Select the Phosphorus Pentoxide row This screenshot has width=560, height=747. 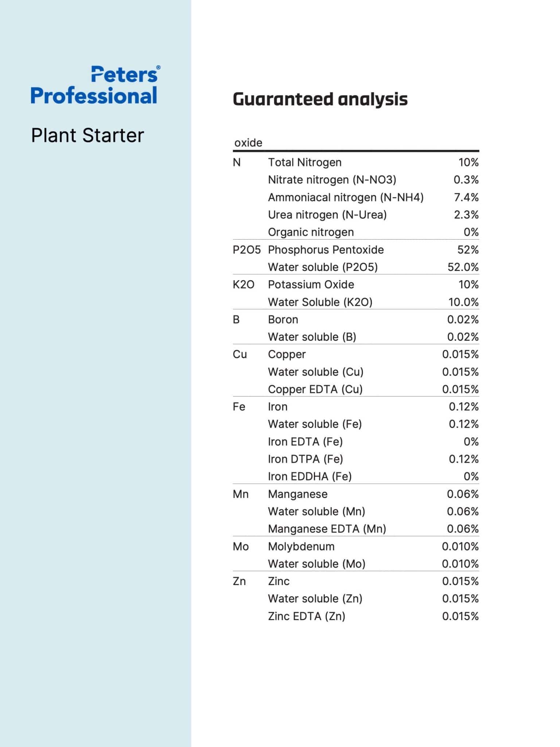pyautogui.click(x=356, y=250)
